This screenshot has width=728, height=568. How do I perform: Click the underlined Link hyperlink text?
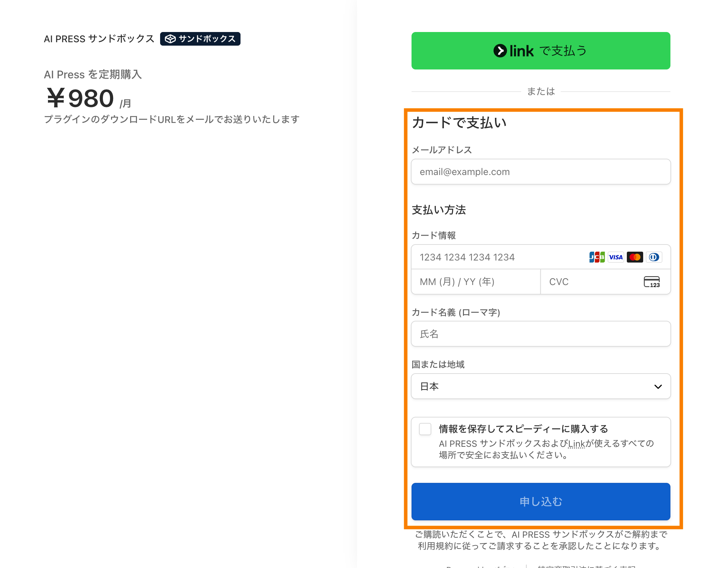[576, 444]
